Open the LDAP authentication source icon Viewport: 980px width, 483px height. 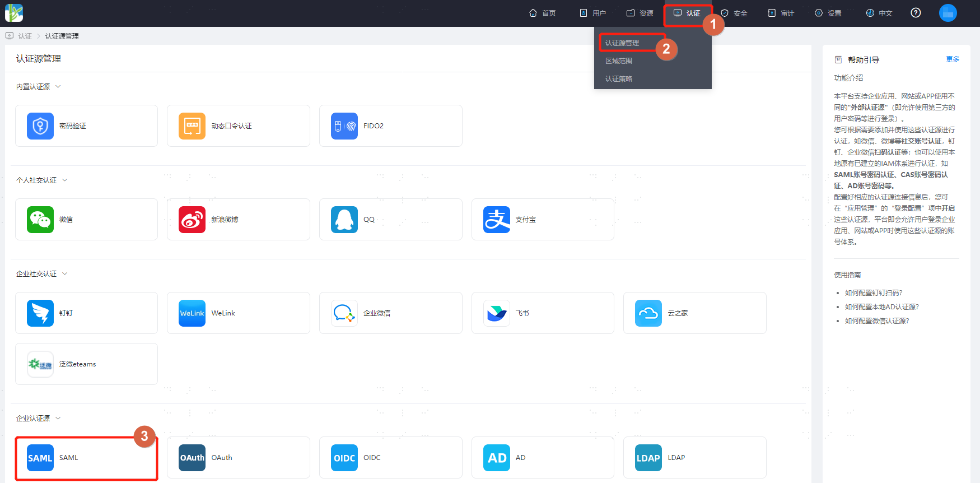(648, 458)
